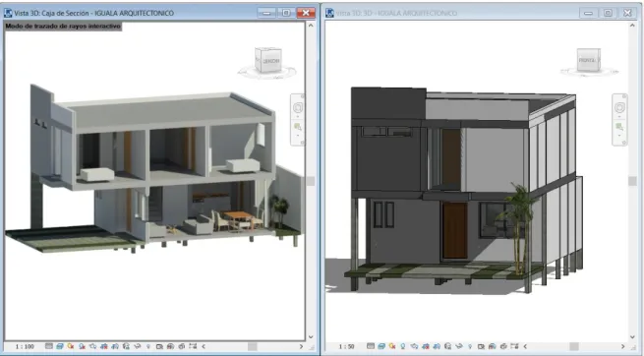Click scroll-right arrow in right 3D window
The image size is (644, 356).
pyautogui.click(x=622, y=346)
